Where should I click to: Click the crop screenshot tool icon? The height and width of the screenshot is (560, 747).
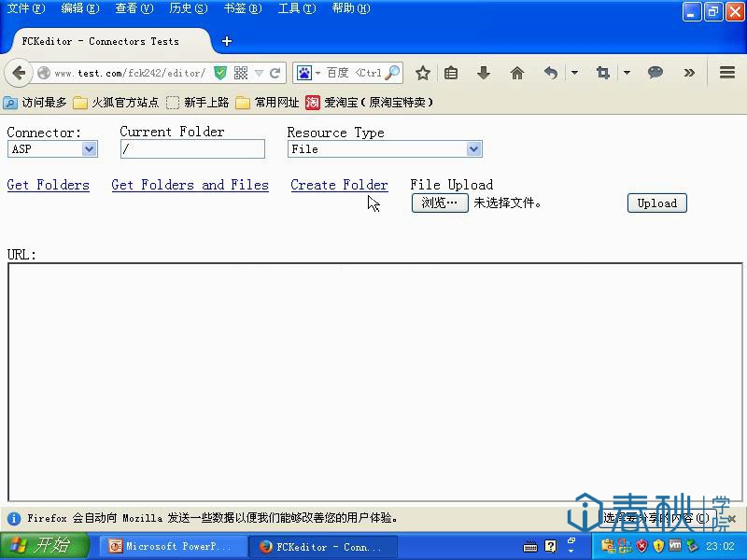[x=603, y=73]
